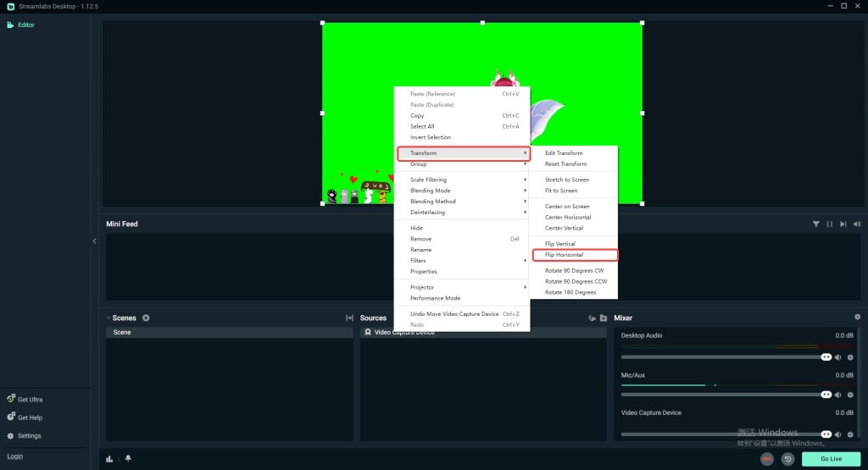This screenshot has height=470, width=868.
Task: Open the replay buffer button
Action: (x=787, y=459)
